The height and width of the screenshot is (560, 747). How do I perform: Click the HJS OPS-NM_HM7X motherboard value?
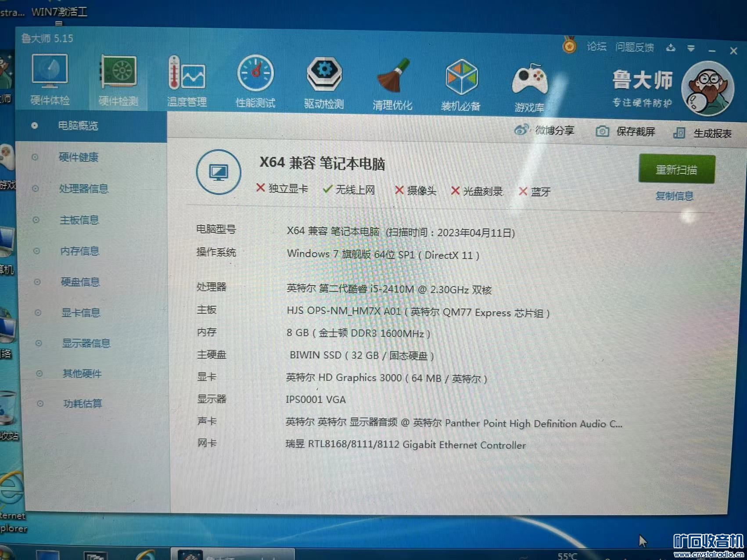click(x=418, y=312)
